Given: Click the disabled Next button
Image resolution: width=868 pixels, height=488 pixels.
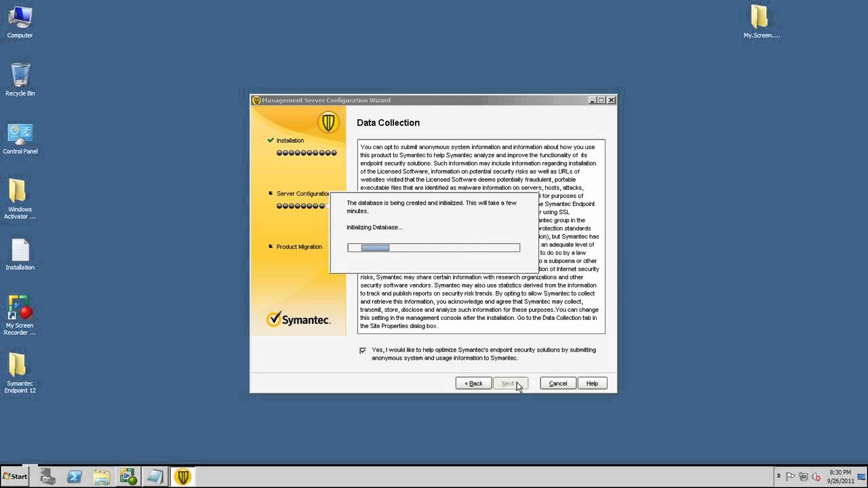Looking at the screenshot, I should pos(510,384).
